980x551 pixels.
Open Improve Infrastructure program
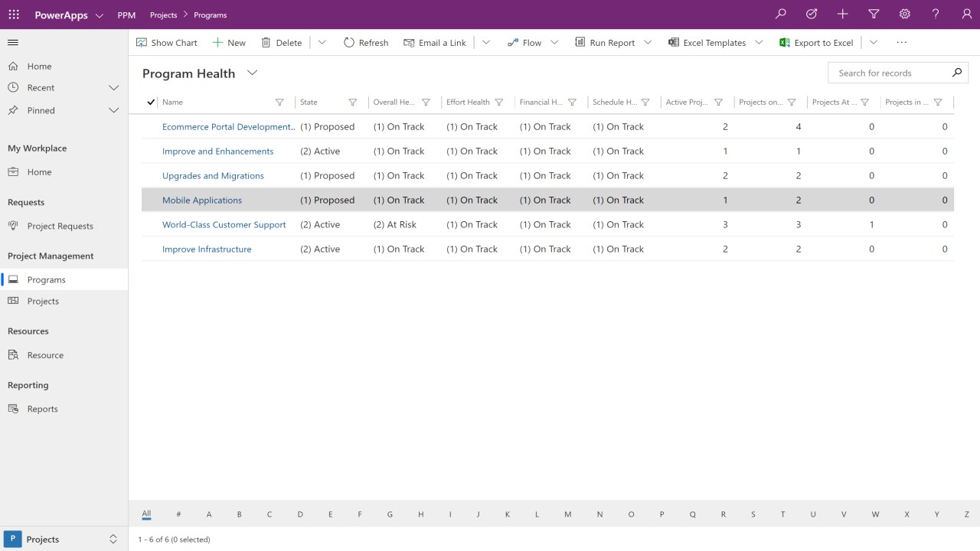[207, 249]
